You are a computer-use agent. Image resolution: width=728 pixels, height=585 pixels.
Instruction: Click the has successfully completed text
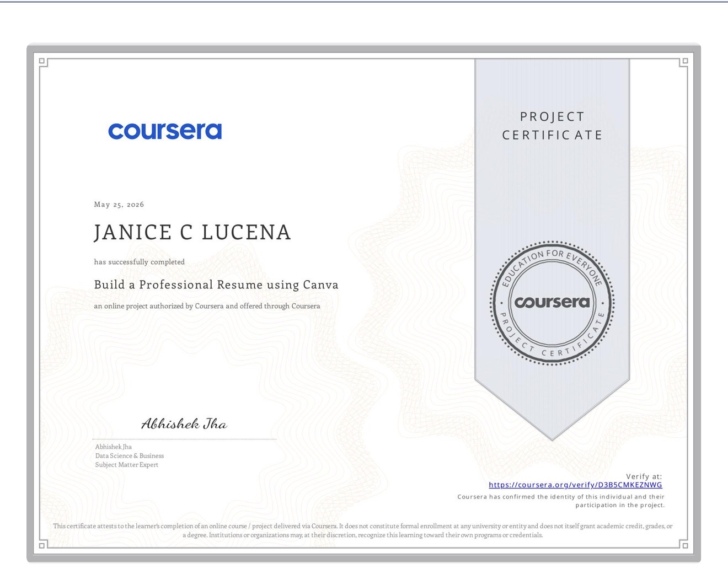pyautogui.click(x=140, y=262)
